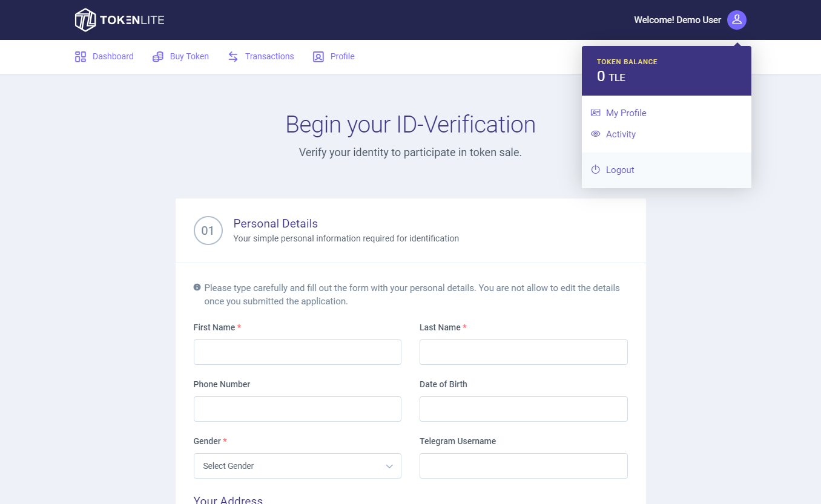Click the TokenLite logo
The height and width of the screenshot is (504, 821).
(119, 19)
